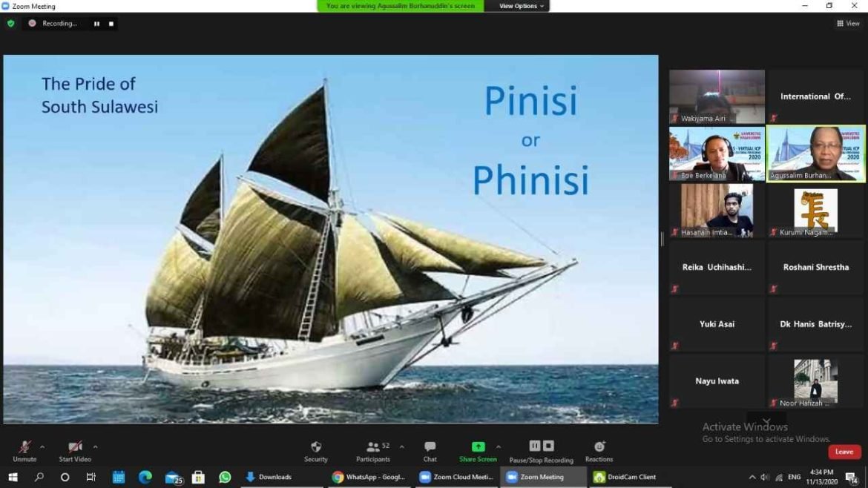Unmute the microphone
868x488 pixels.
click(x=24, y=447)
